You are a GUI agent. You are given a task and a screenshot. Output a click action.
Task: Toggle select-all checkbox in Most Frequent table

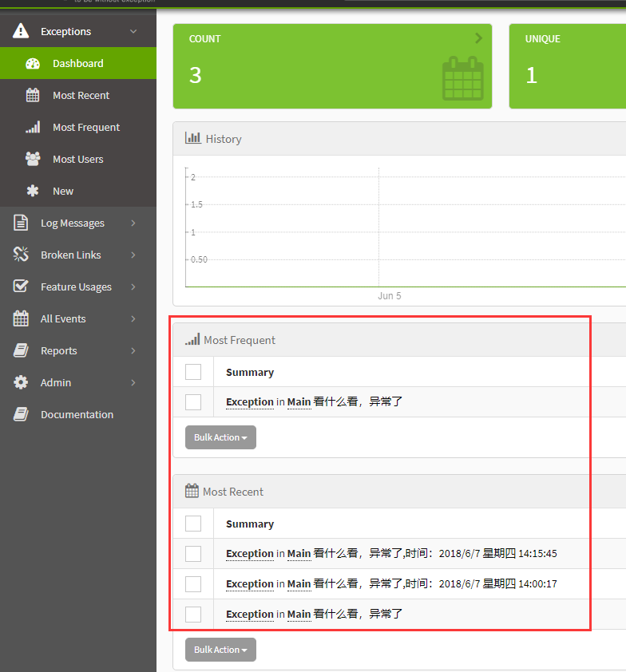tap(193, 372)
